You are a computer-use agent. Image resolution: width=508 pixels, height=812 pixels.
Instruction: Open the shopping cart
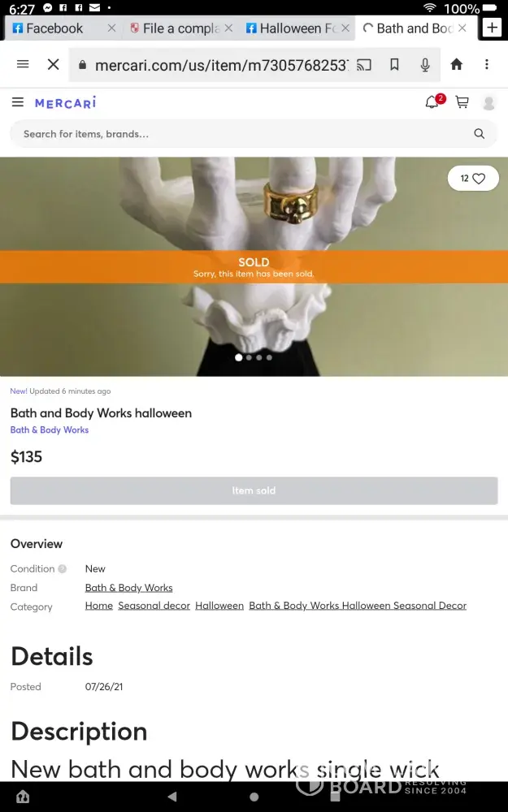click(x=462, y=102)
